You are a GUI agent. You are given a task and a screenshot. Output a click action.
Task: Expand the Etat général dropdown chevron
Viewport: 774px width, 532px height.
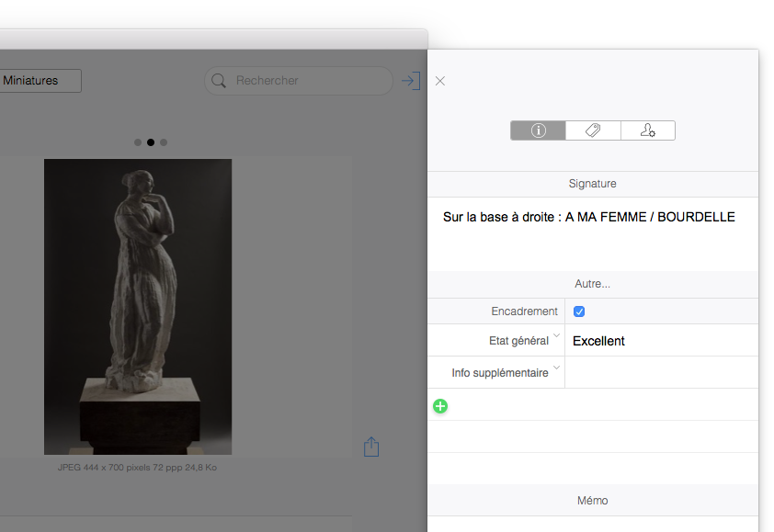(556, 336)
